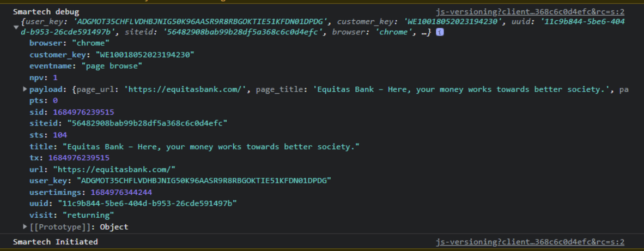Click the visit: "returning" property
This screenshot has height=251, width=644.
(x=71, y=215)
